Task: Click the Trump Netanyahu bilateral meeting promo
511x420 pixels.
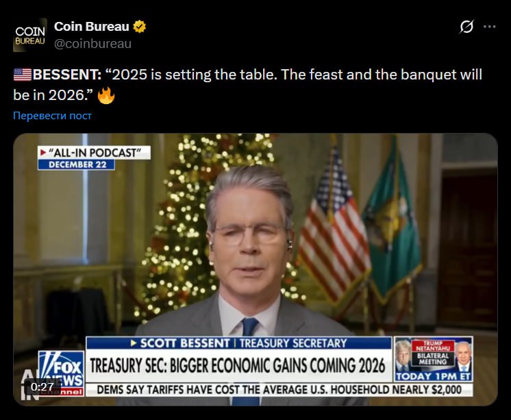Action: [434, 359]
